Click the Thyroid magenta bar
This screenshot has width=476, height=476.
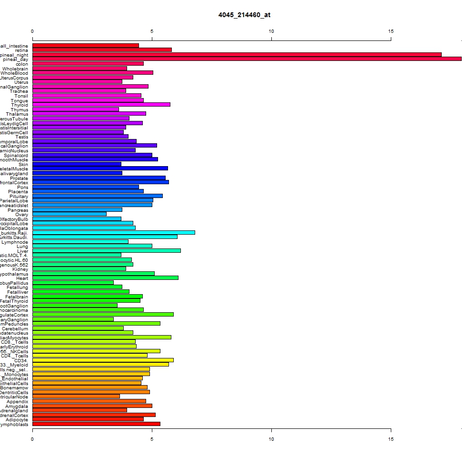[101, 104]
